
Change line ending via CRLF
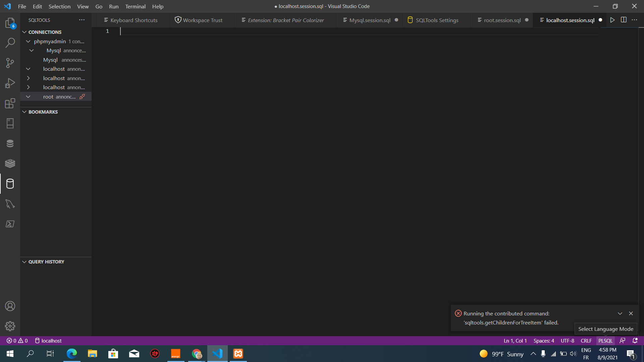click(586, 341)
